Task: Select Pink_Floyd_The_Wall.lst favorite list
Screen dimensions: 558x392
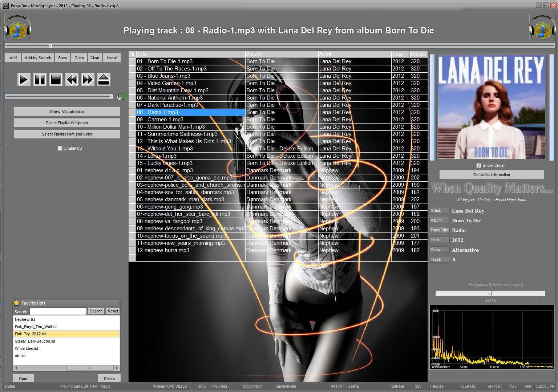Action: (x=66, y=327)
